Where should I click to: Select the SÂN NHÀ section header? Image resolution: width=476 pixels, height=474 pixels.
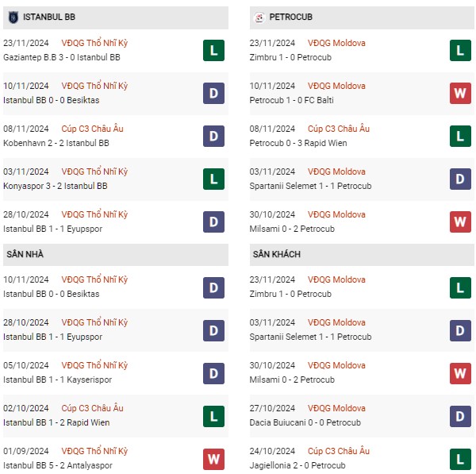click(x=116, y=255)
